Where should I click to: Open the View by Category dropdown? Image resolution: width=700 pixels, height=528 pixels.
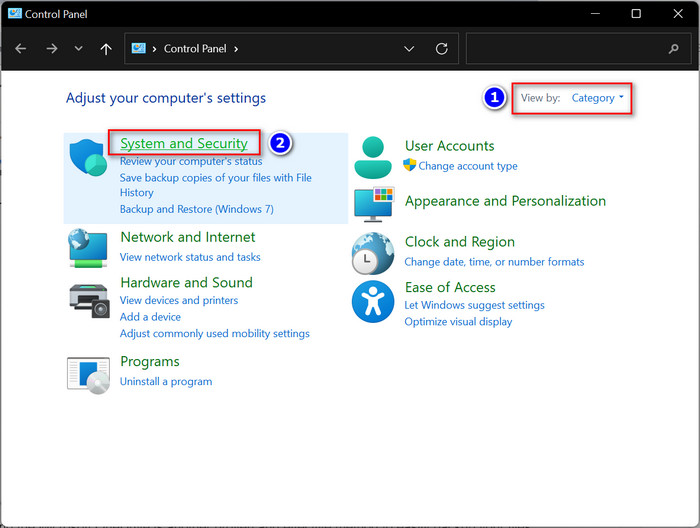click(597, 98)
